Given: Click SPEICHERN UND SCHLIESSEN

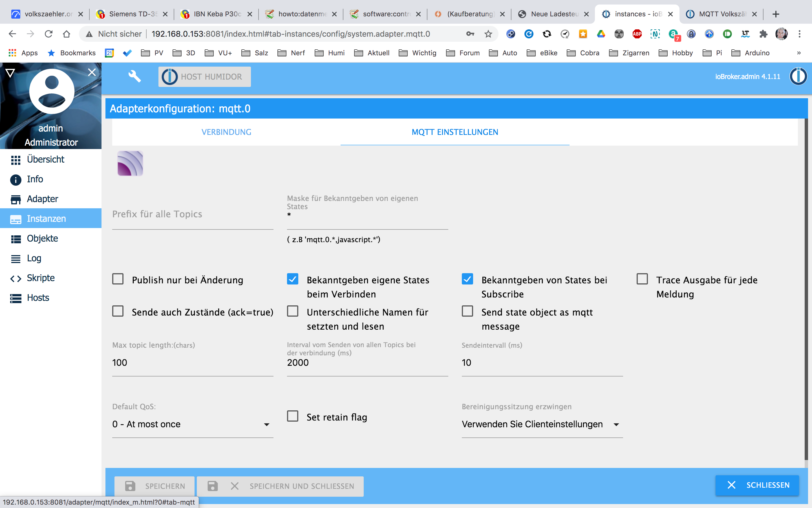Looking at the screenshot, I should pos(280,486).
